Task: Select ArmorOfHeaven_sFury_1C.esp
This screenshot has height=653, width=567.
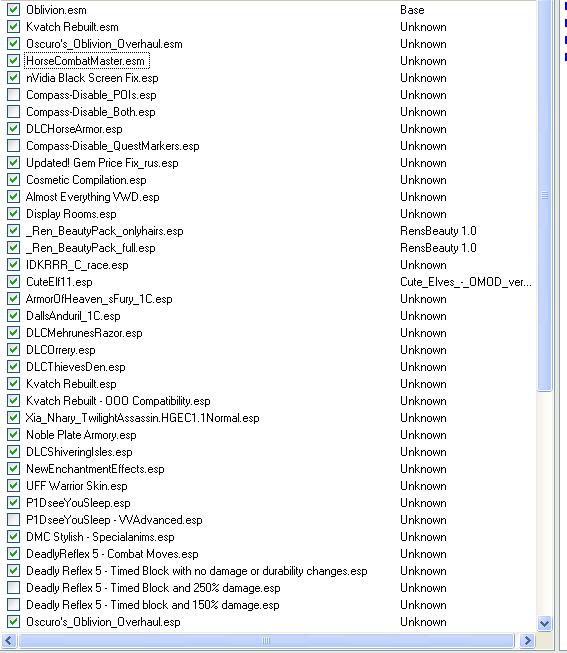Action: (x=99, y=299)
